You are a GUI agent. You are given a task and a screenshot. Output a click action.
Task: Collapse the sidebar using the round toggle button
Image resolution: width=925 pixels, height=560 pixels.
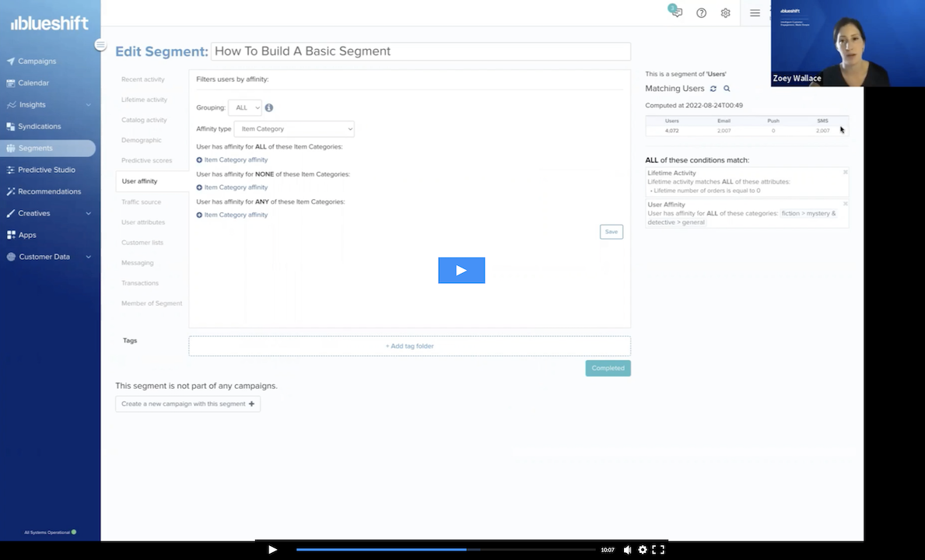coord(100,45)
